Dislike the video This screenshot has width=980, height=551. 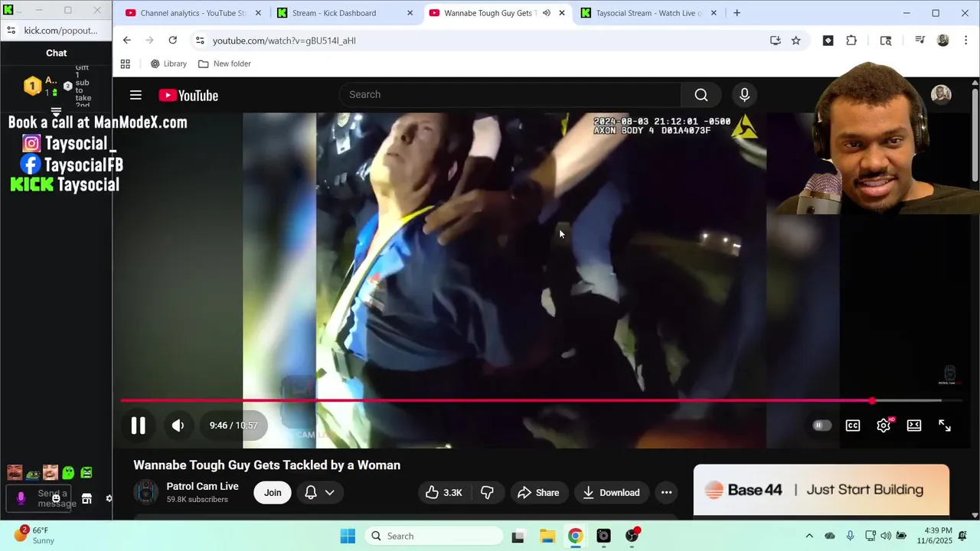[x=487, y=493]
